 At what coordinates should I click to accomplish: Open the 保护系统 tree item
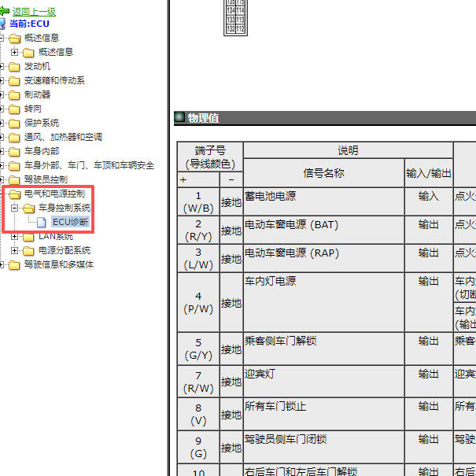point(42,123)
